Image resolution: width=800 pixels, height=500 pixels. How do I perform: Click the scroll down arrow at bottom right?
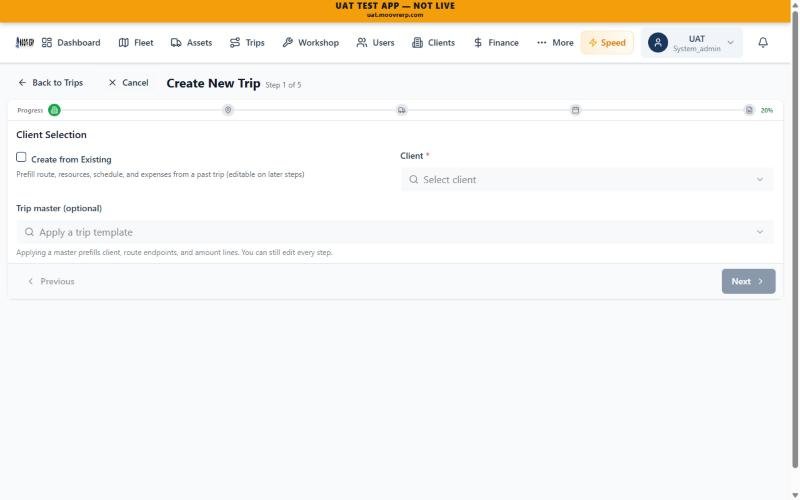click(x=795, y=495)
